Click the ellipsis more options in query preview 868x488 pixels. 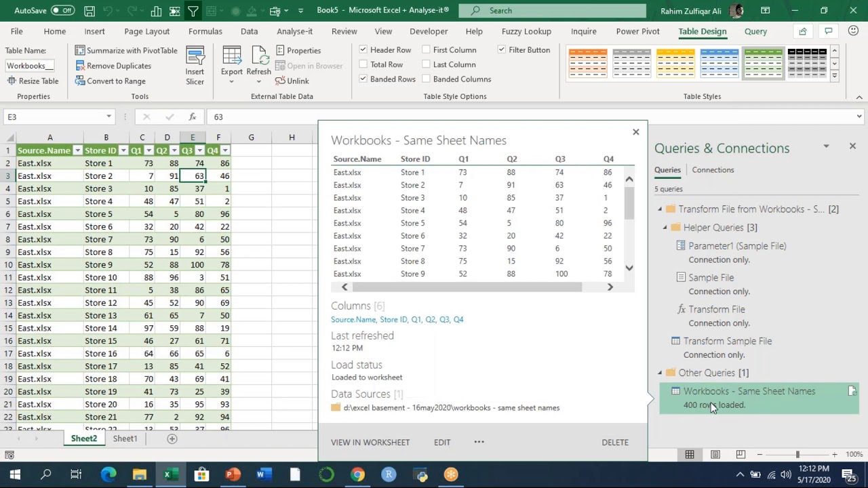click(479, 442)
